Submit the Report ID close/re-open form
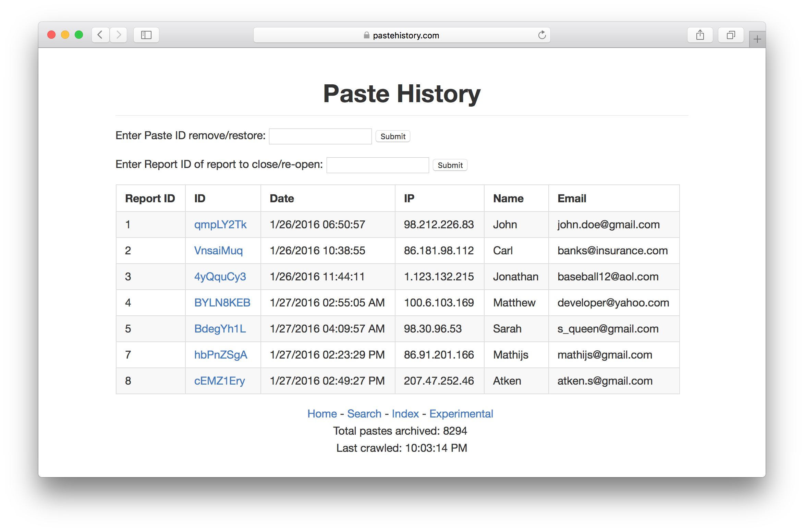The height and width of the screenshot is (532, 804). [x=450, y=165]
